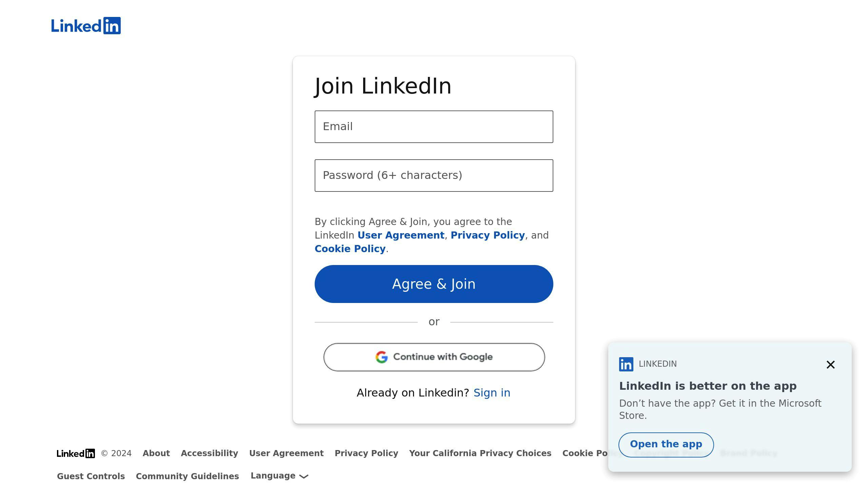The image size is (868, 488).
Task: Focus the Password input field
Action: pos(434,176)
